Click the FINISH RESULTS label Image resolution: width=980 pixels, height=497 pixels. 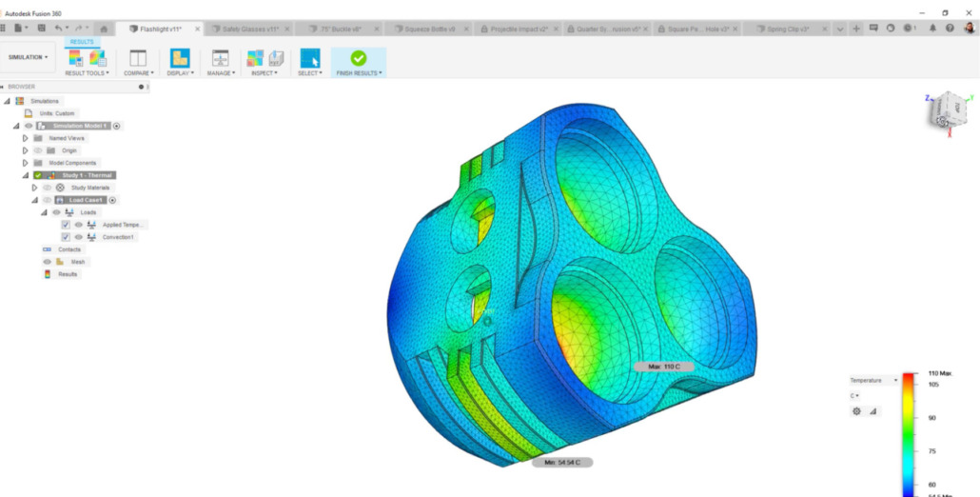[359, 73]
